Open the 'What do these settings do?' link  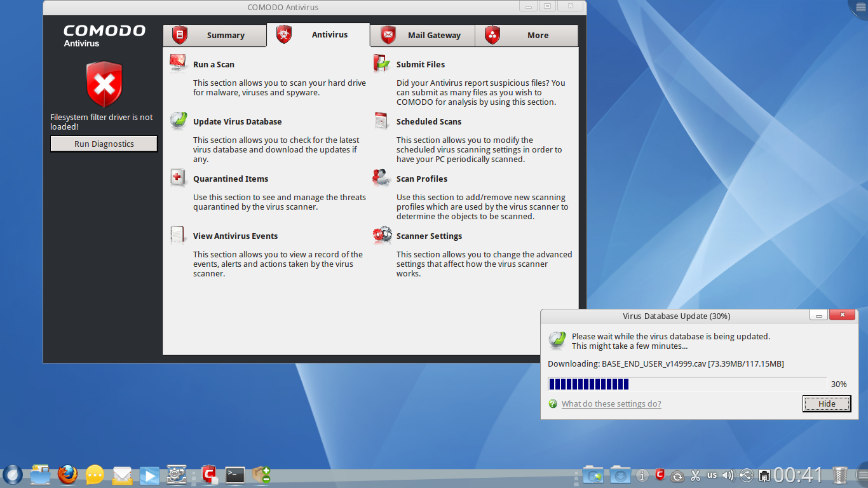[x=611, y=403]
